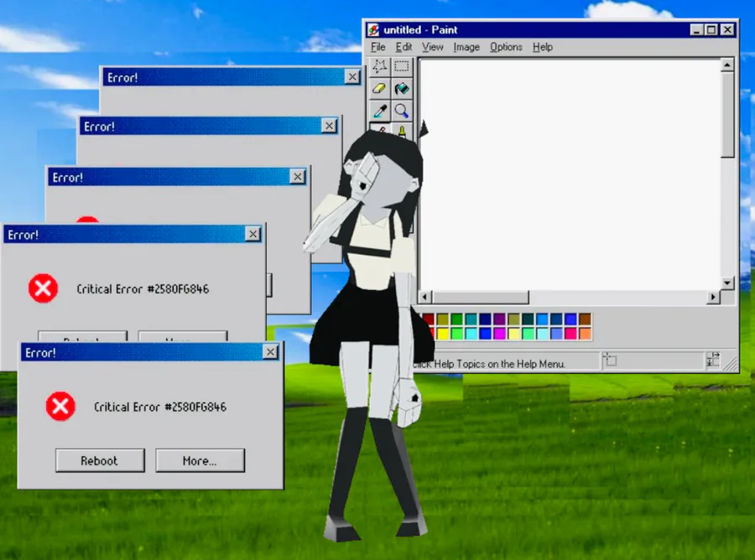The height and width of the screenshot is (560, 755).
Task: Click the left arrow of Paint horizontal scrollbar
Action: pyautogui.click(x=424, y=297)
